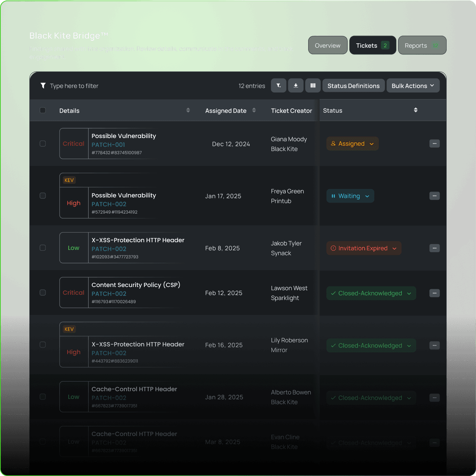
Task: Open the Reports tab
Action: point(422,46)
